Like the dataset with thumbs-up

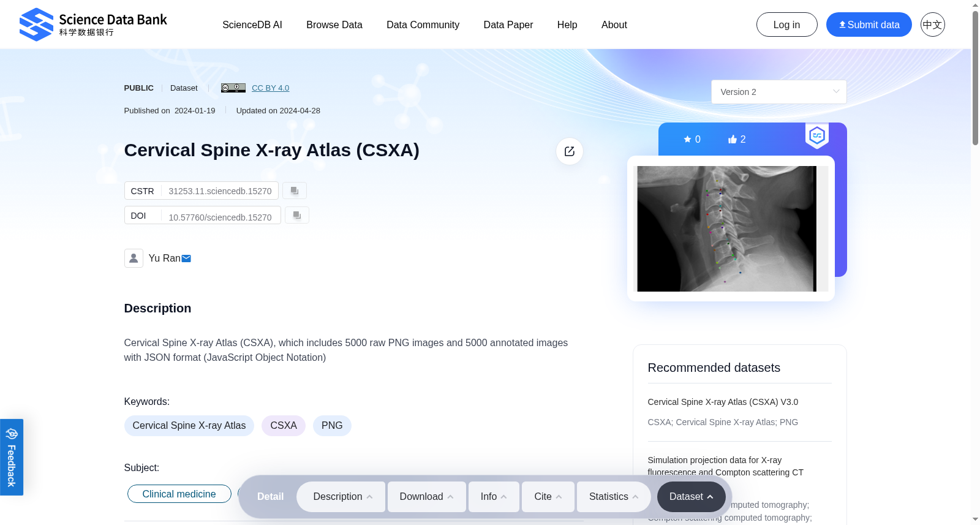pos(737,139)
